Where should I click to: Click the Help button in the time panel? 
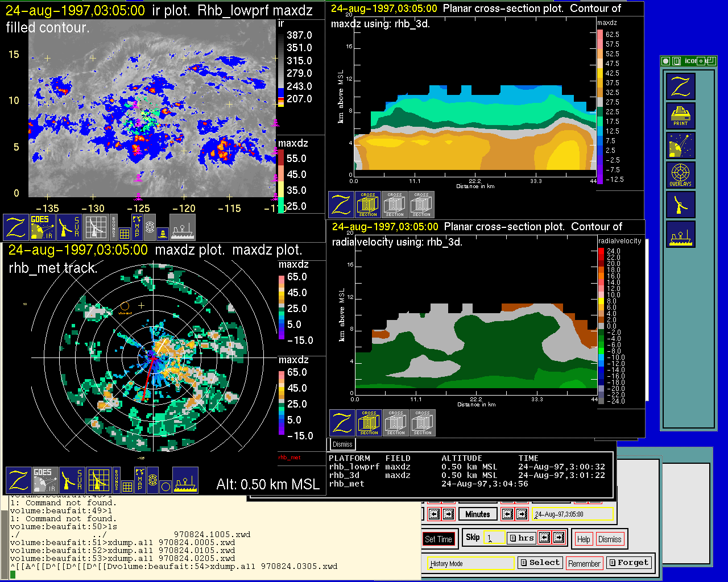(584, 539)
